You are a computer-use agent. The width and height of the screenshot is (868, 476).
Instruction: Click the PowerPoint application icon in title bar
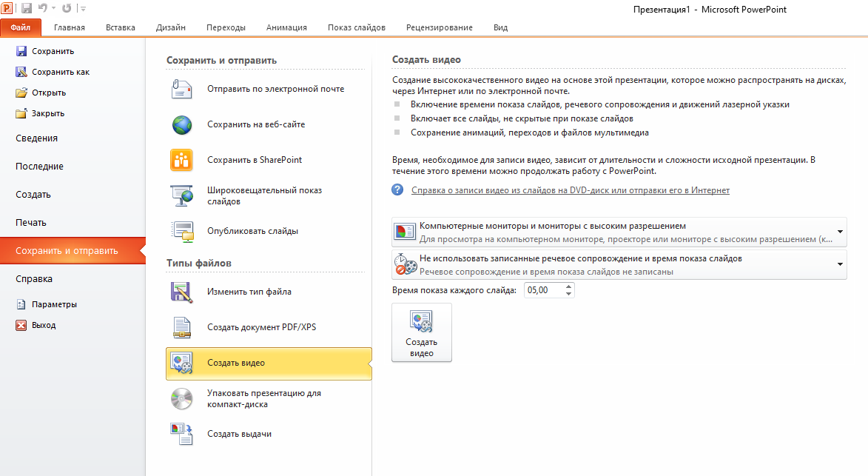click(x=7, y=7)
